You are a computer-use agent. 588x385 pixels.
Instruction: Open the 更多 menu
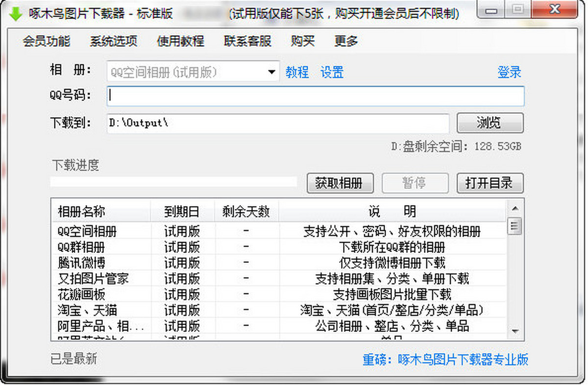click(346, 41)
